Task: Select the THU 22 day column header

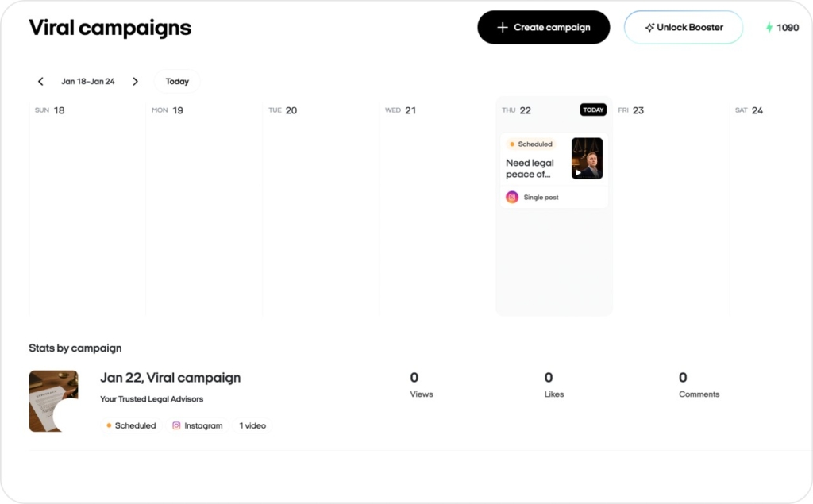Action: coord(517,110)
